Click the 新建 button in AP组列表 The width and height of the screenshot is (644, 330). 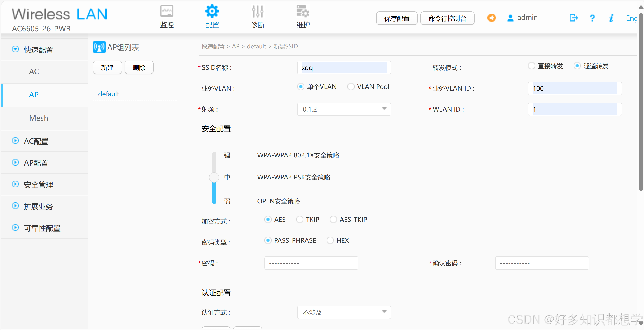coord(107,67)
